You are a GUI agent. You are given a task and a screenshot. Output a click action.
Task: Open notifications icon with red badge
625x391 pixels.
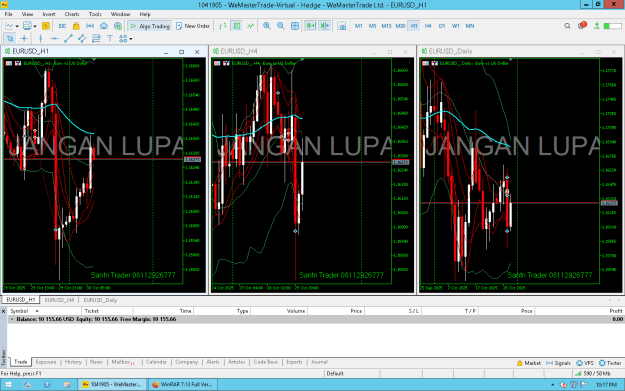pyautogui.click(x=582, y=26)
